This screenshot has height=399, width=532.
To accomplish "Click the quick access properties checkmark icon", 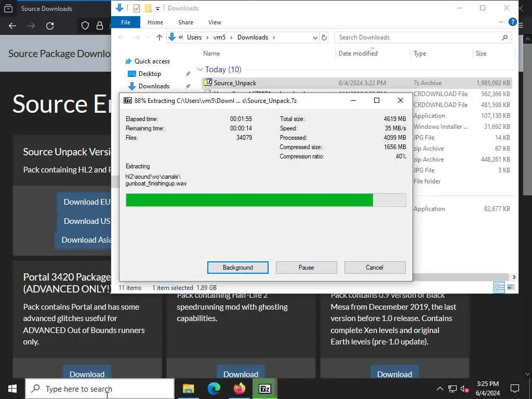I will 137,8.
